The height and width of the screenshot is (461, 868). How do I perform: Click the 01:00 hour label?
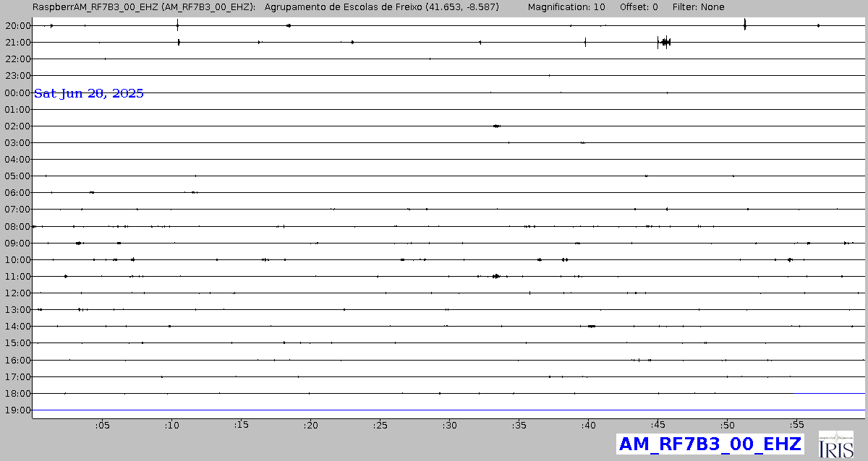pyautogui.click(x=17, y=109)
